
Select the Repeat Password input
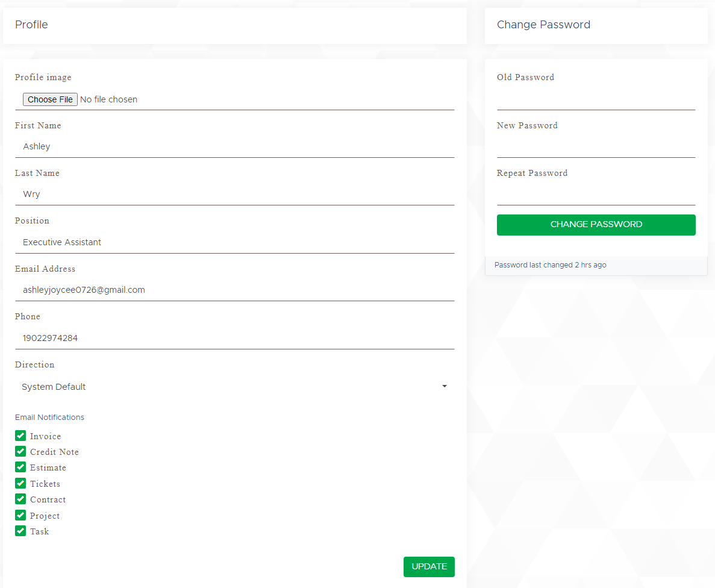click(596, 194)
